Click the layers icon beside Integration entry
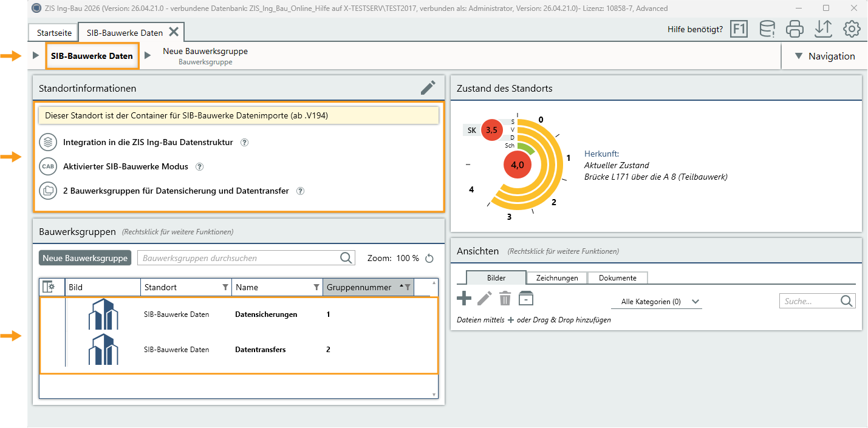The width and height of the screenshot is (868, 428). point(47,143)
